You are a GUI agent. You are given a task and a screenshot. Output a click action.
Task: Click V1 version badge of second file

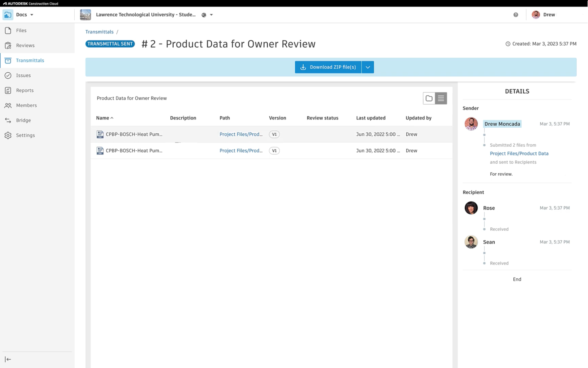point(274,151)
